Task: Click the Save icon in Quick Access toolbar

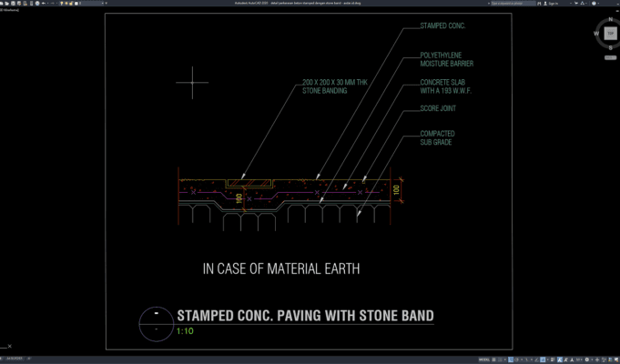Action: 13,3
